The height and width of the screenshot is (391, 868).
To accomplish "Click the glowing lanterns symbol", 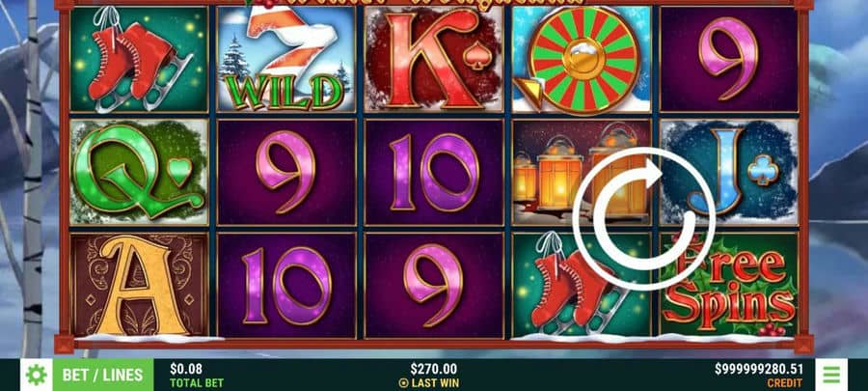I will (582, 172).
